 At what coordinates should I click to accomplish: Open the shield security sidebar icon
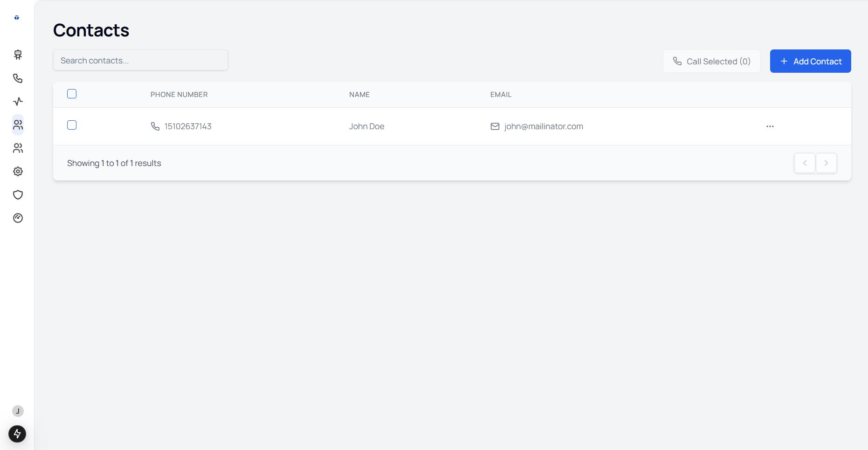(18, 194)
